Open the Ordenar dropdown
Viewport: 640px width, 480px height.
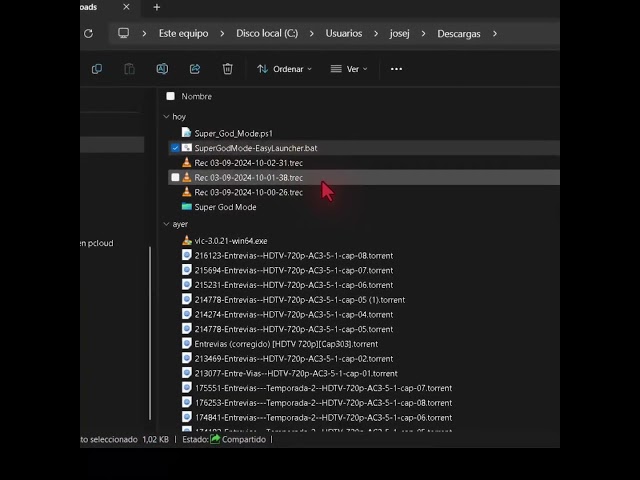284,69
